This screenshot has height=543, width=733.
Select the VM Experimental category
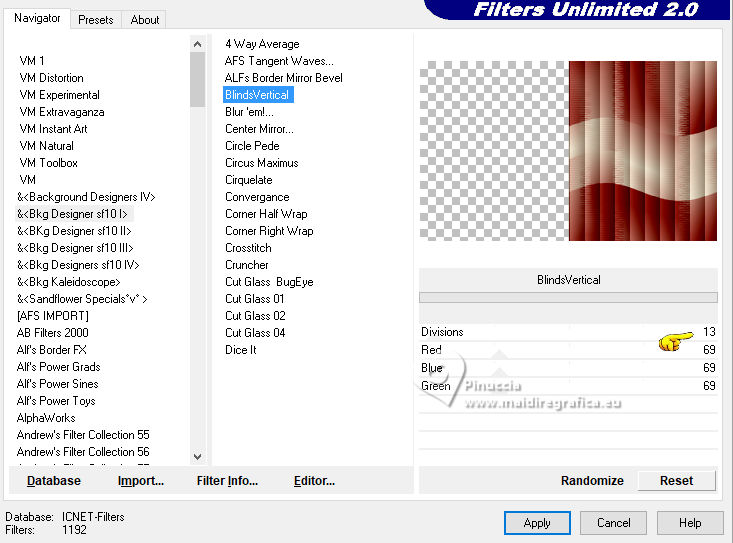[59, 95]
